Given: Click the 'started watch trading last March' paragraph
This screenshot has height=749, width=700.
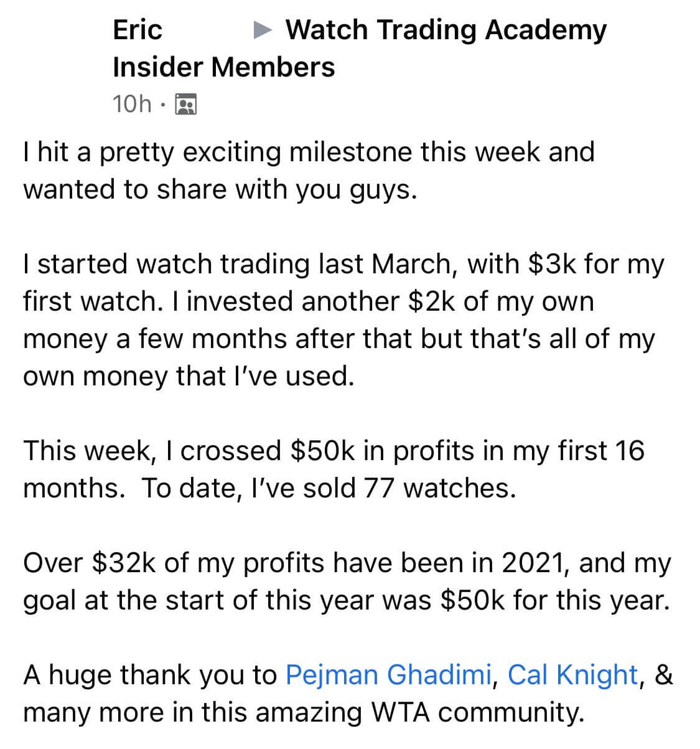Looking at the screenshot, I should click(343, 320).
